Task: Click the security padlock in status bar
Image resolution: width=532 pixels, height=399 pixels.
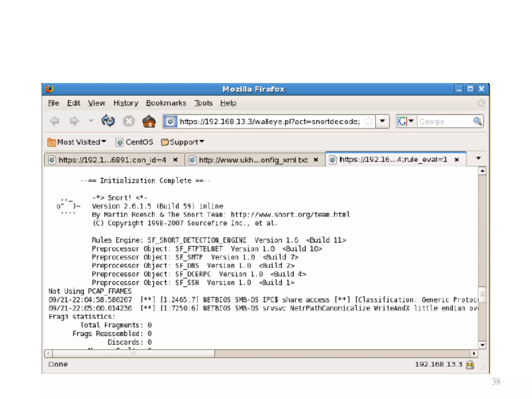Action: 470,364
